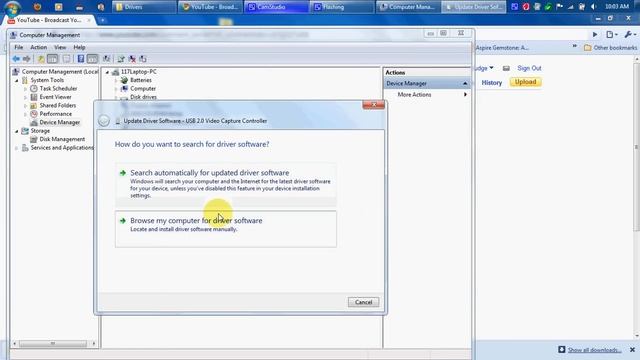Click the network signal tray icon
The image size is (640, 360).
(x=571, y=7)
